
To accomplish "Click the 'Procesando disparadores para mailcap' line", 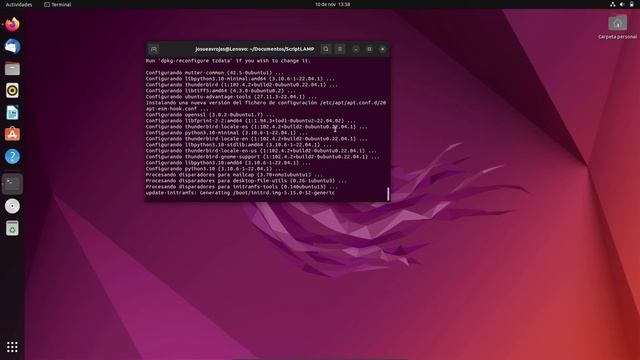I will click(x=234, y=175).
